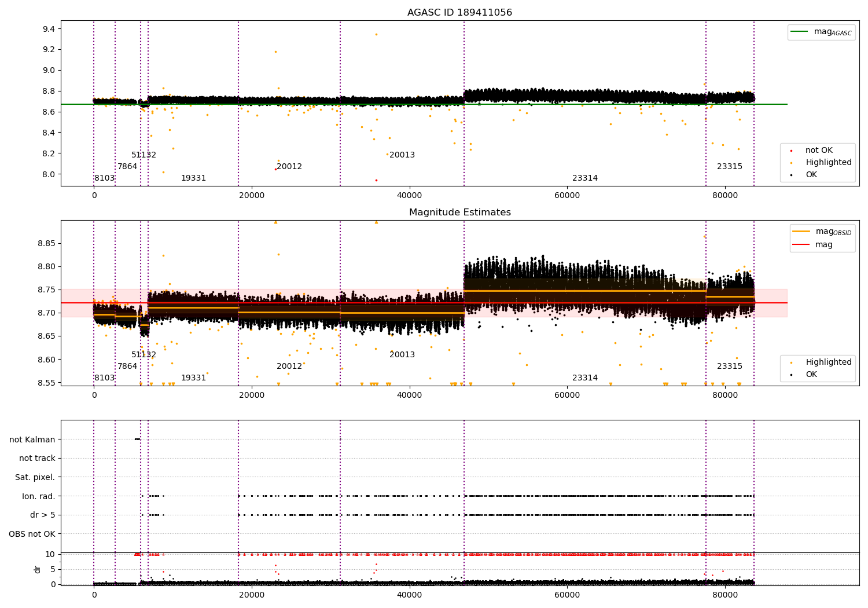Click obsid label 20012 in Magnitude Estimates plot

[x=289, y=367]
